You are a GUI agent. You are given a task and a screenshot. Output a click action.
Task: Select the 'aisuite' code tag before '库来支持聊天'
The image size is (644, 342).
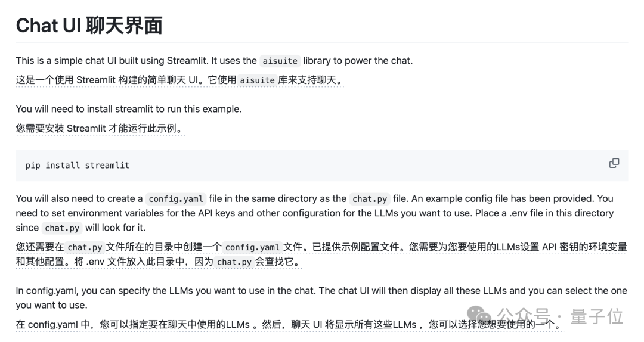pyautogui.click(x=257, y=80)
